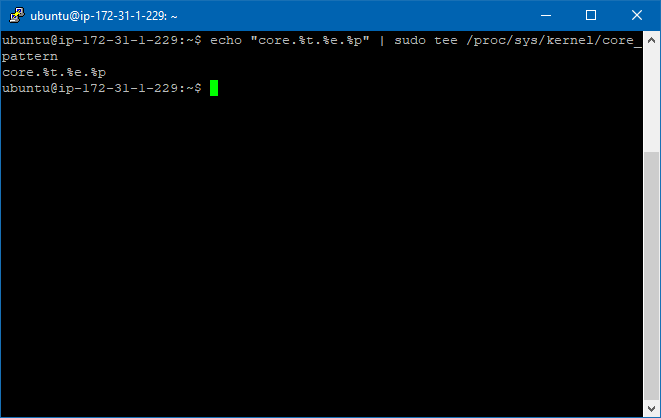Click the output line core.%t.%e.%p

54,72
